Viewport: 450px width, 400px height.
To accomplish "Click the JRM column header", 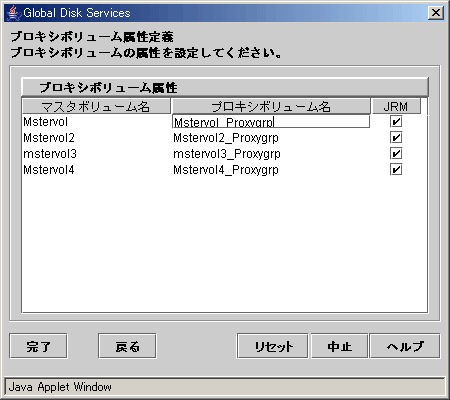I will pos(396,106).
